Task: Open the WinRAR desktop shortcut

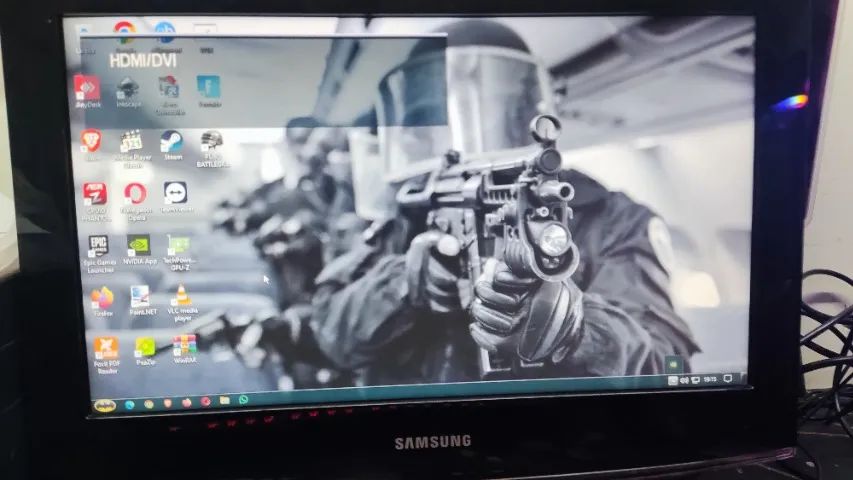Action: click(184, 349)
